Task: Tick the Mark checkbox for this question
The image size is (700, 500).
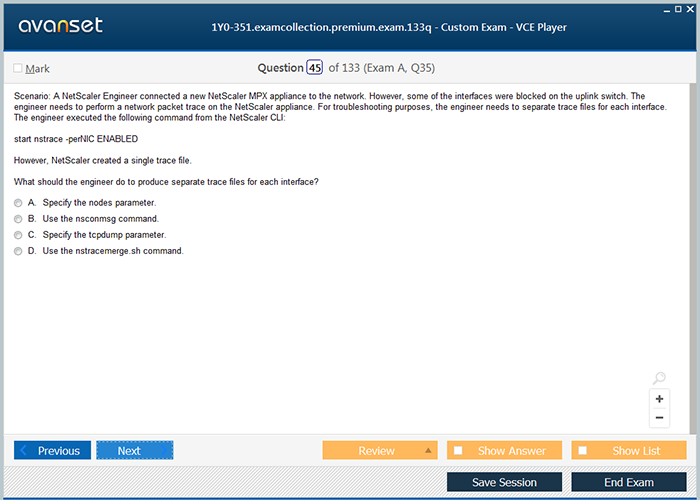Action: tap(18, 68)
